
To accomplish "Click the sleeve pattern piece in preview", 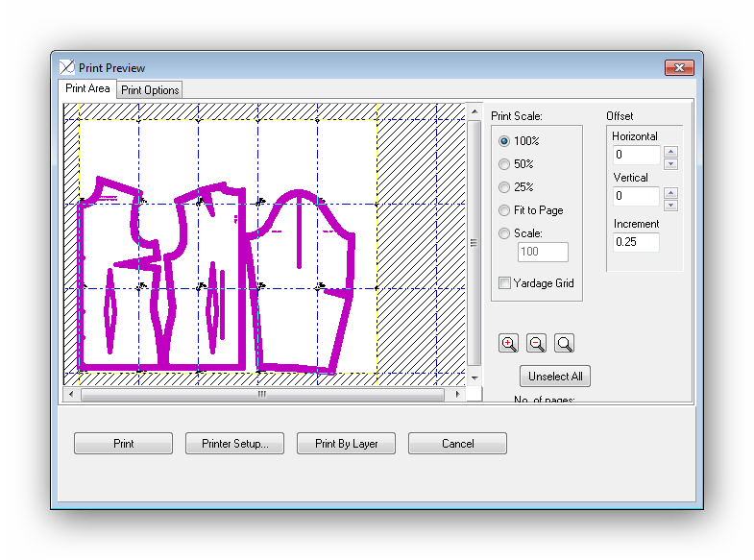I will (x=301, y=281).
